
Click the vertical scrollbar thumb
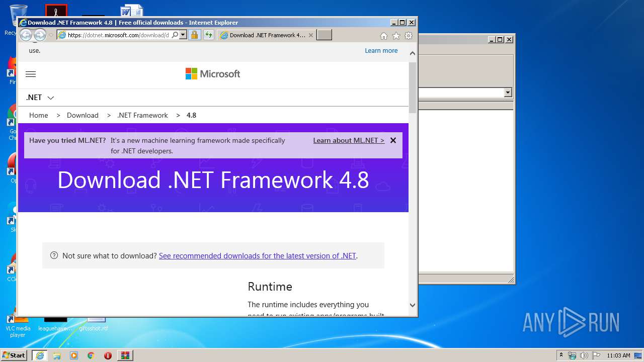click(x=413, y=87)
